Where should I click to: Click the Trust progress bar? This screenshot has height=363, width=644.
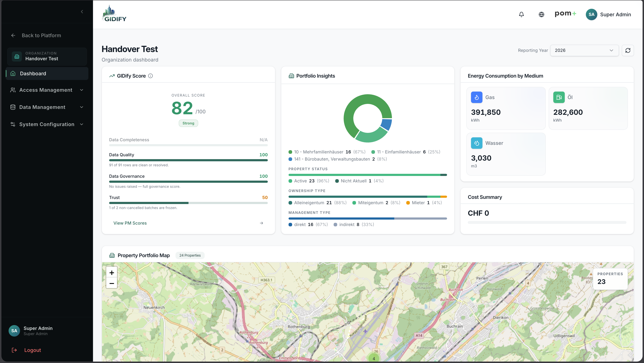(188, 203)
